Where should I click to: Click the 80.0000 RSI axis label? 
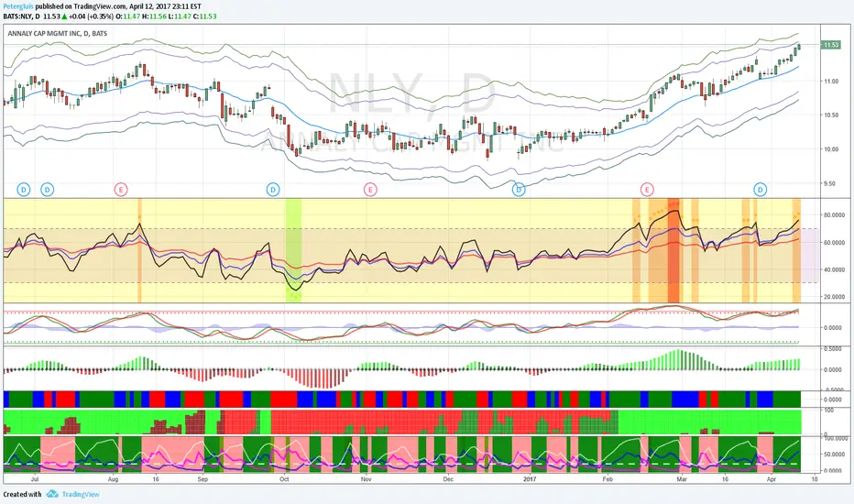click(834, 215)
